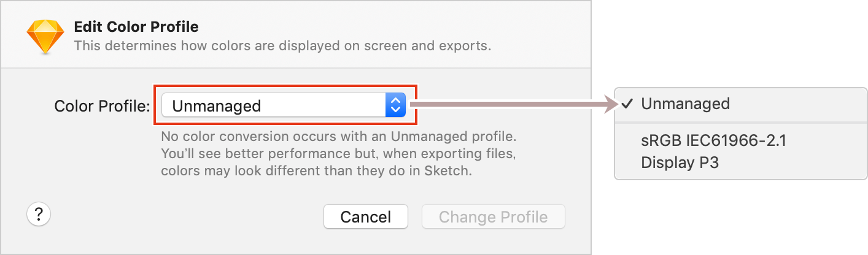Open help with the question mark button

tap(39, 215)
